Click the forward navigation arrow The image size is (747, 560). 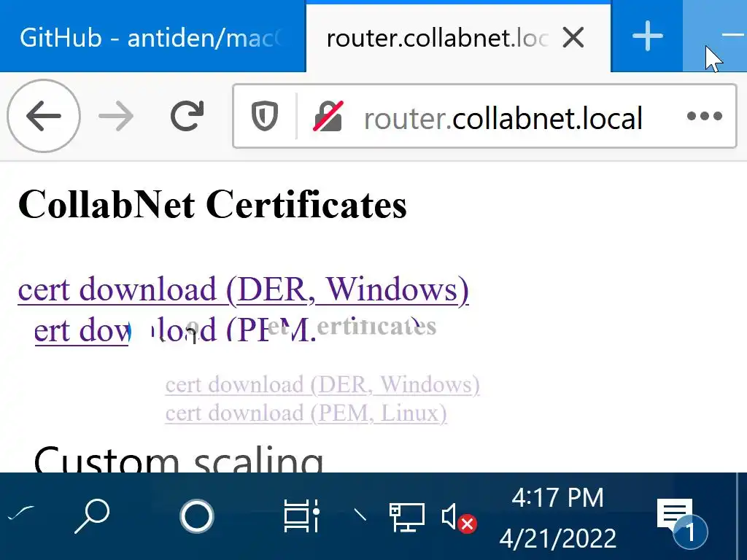coord(116,116)
